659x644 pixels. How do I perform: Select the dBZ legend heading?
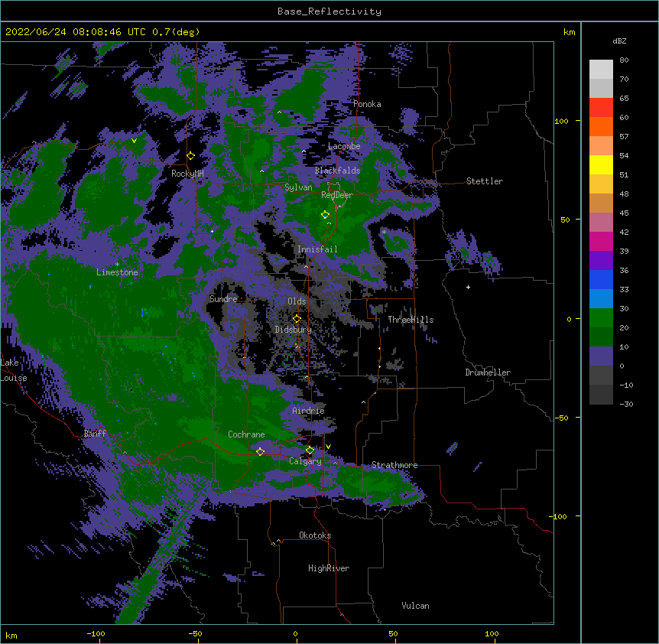tap(619, 41)
